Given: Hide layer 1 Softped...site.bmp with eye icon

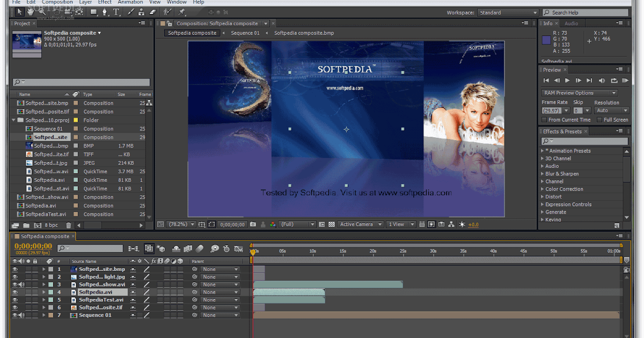Looking at the screenshot, I should tap(15, 269).
